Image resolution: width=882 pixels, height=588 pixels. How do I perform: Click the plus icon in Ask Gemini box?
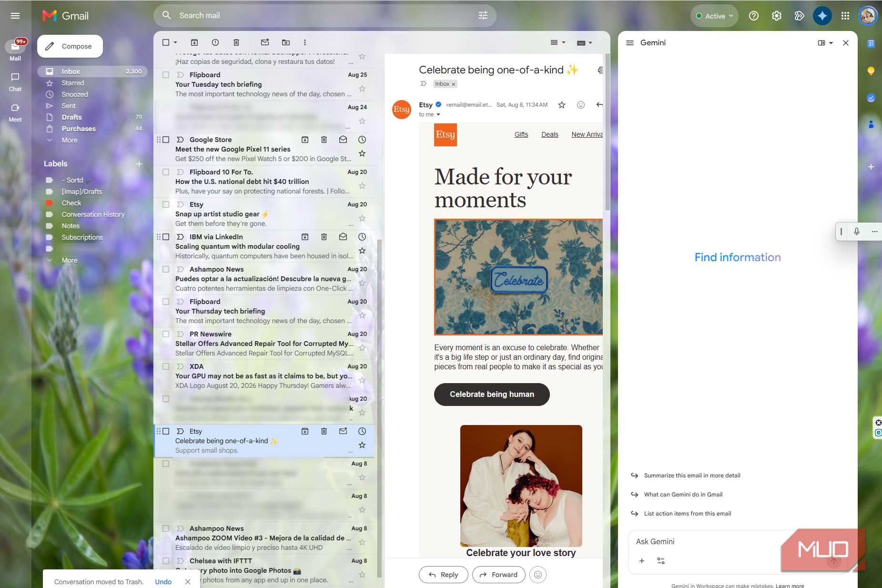coord(641,561)
